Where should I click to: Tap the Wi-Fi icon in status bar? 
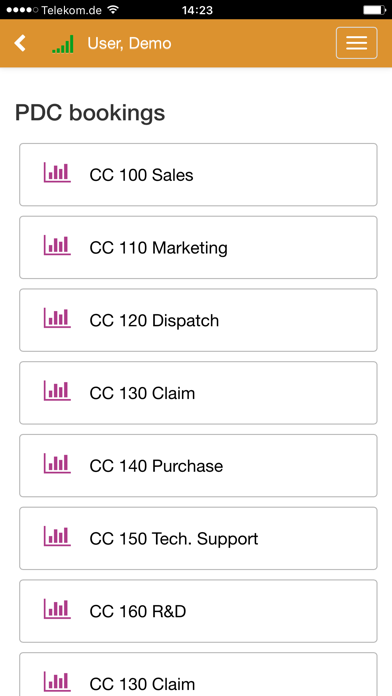pos(114,9)
